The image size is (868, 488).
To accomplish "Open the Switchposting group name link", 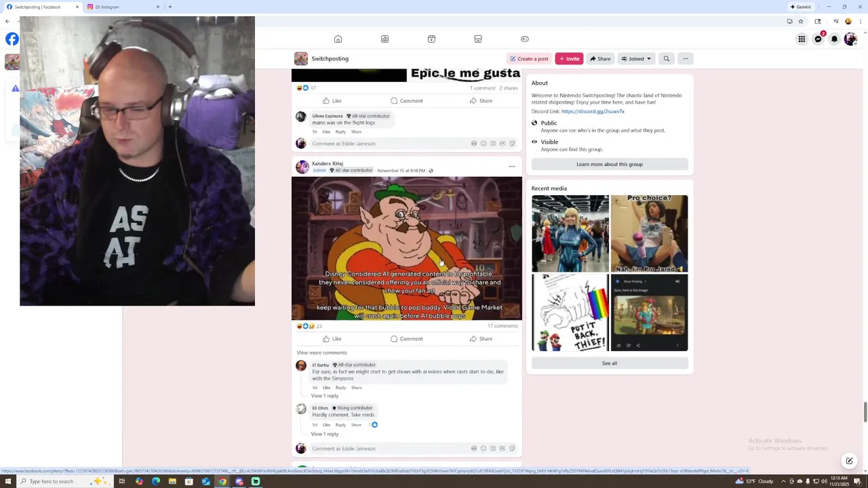I will (330, 59).
